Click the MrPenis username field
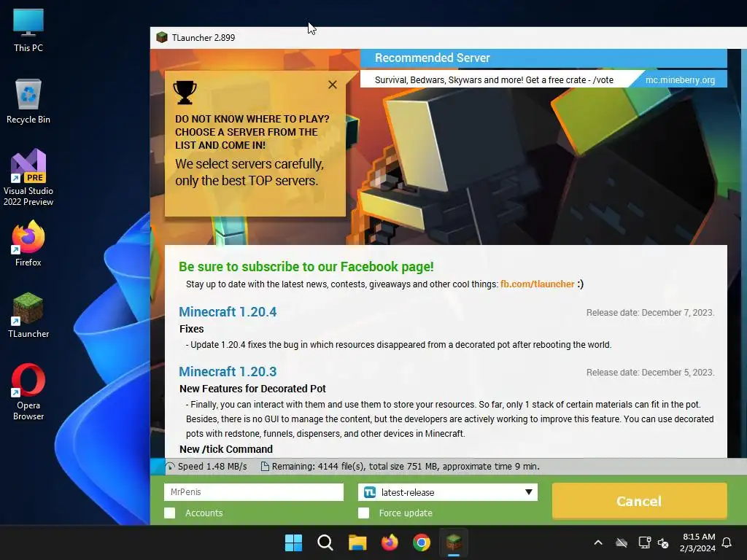Screen dimensions: 747x560 (253, 492)
